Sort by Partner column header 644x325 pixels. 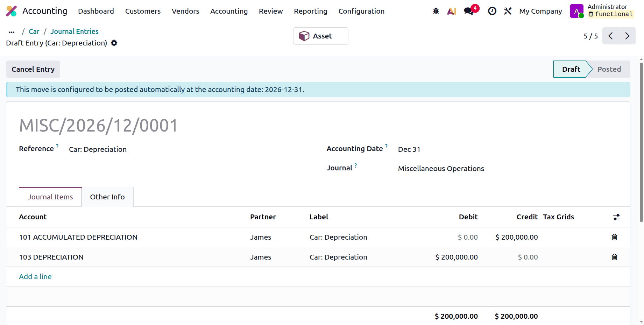pyautogui.click(x=263, y=217)
